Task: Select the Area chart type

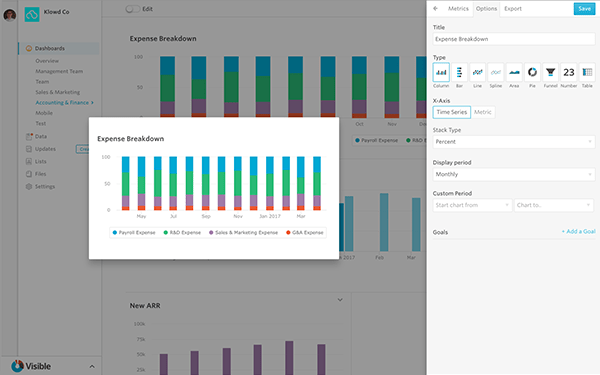Action: (x=514, y=72)
